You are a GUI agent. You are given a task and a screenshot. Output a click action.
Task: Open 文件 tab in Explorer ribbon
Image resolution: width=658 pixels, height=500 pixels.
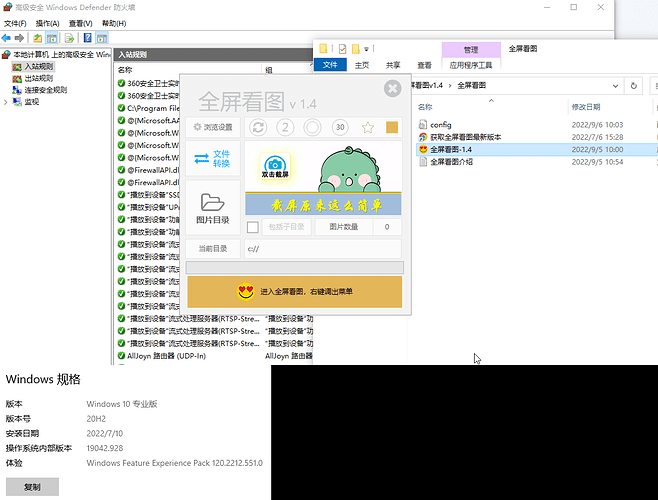[330, 65]
